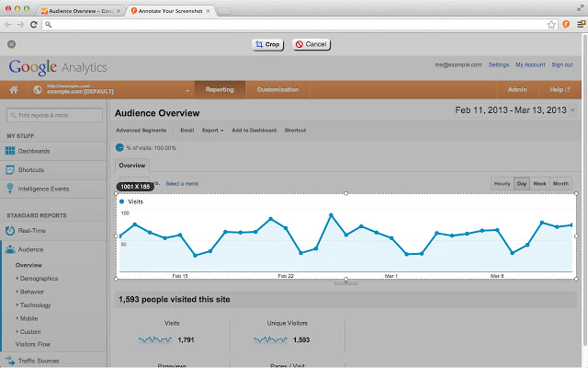Switch graph to Week view
This screenshot has width=588, height=368.
coord(539,184)
